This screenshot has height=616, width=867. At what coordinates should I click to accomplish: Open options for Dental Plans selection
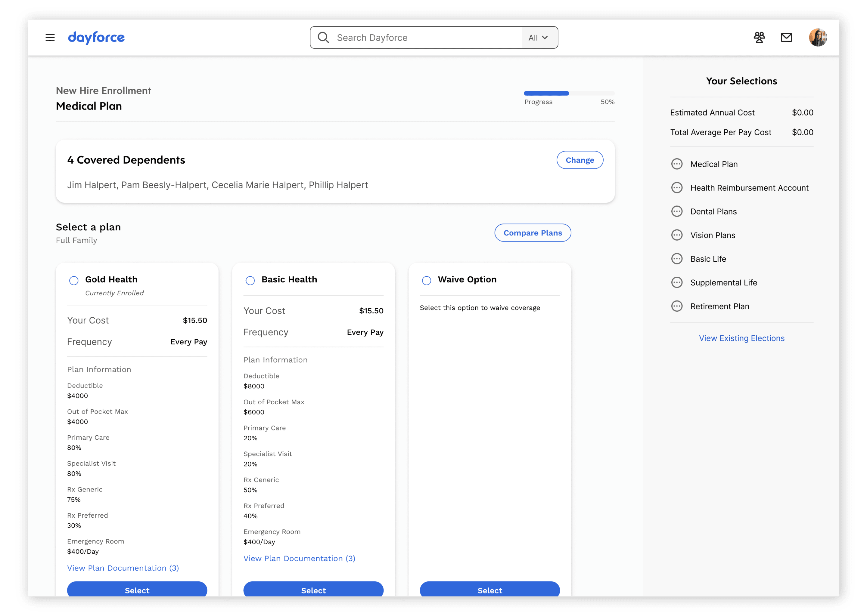tap(677, 211)
